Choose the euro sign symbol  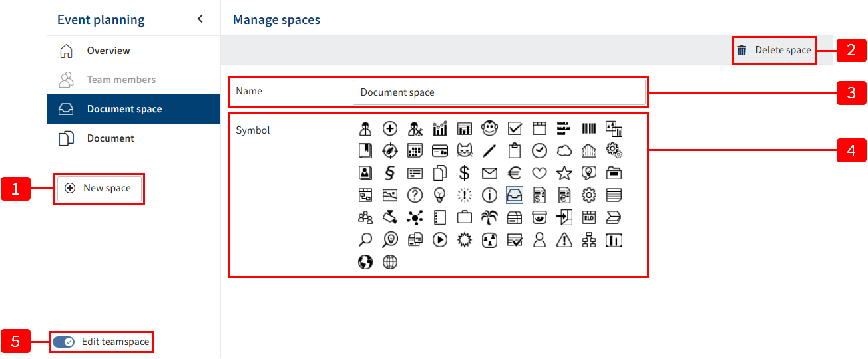coord(514,174)
